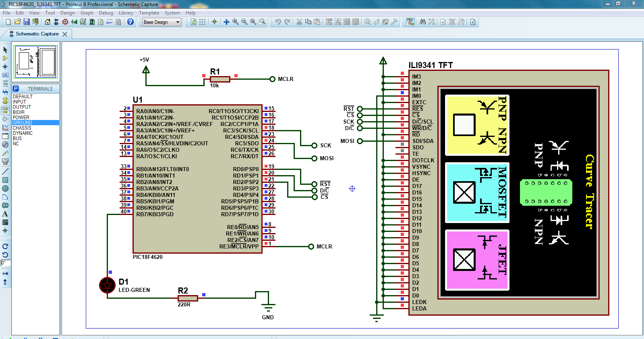The height and width of the screenshot is (339, 644).
Task: Toggle the grid display button
Action: click(x=203, y=22)
